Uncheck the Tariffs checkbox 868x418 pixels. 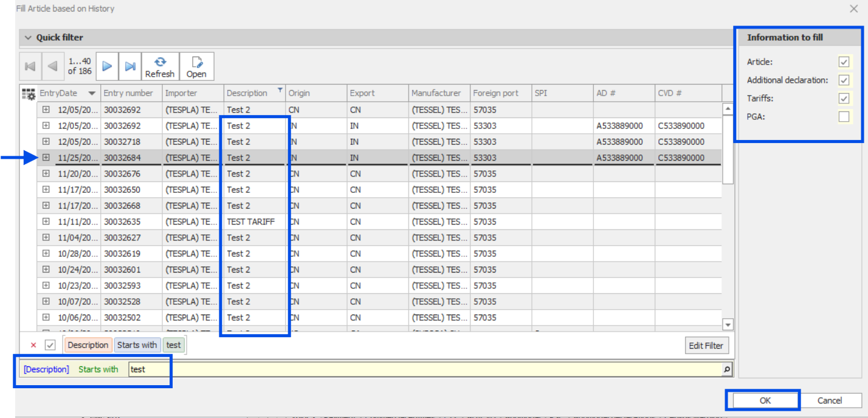click(x=844, y=98)
